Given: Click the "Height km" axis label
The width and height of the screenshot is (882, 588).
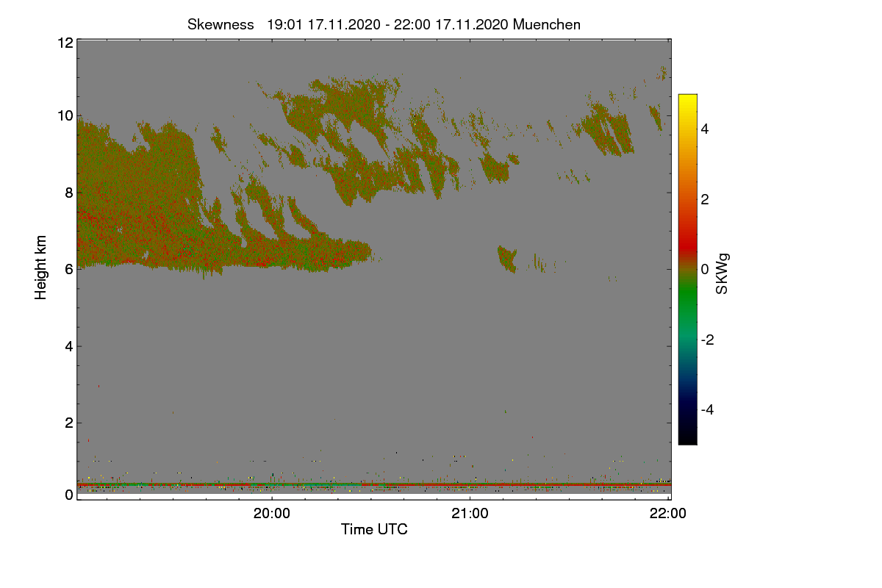Looking at the screenshot, I should pos(41,267).
